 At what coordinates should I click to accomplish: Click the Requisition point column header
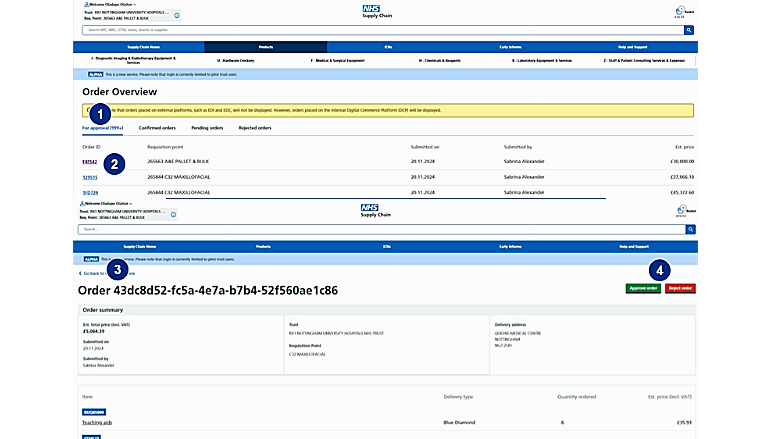165,147
